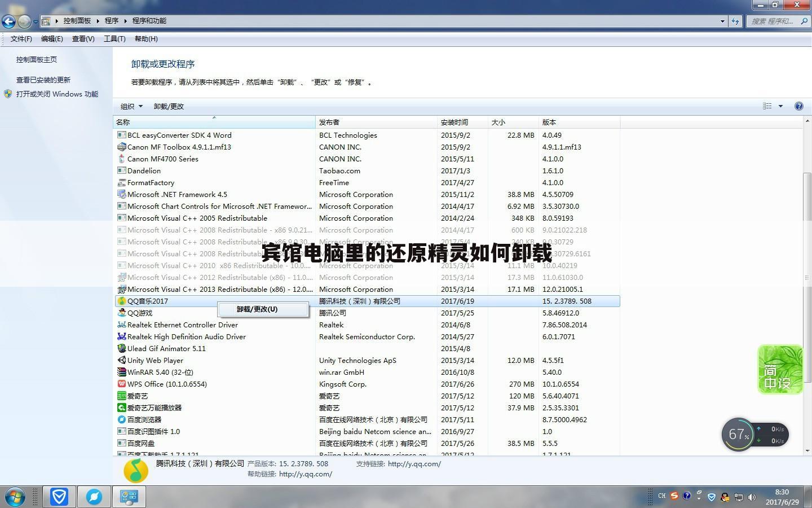Sort by the 大小 column header
The width and height of the screenshot is (812, 508).
click(x=513, y=122)
